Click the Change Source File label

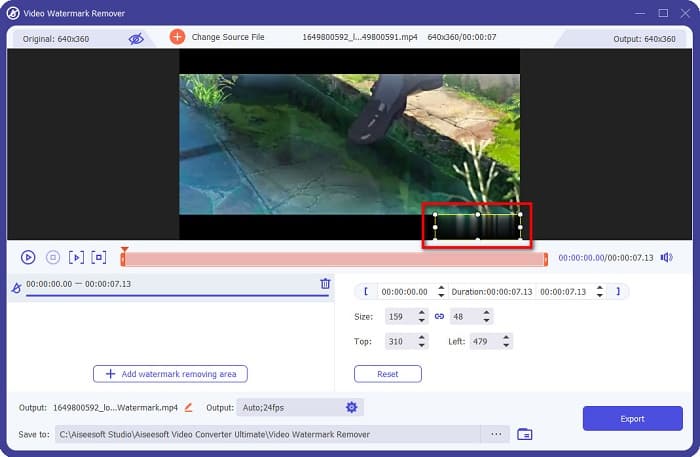[228, 37]
